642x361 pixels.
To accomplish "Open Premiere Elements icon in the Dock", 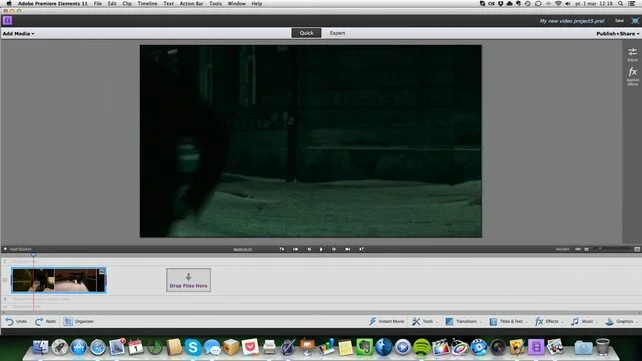I will 536,347.
